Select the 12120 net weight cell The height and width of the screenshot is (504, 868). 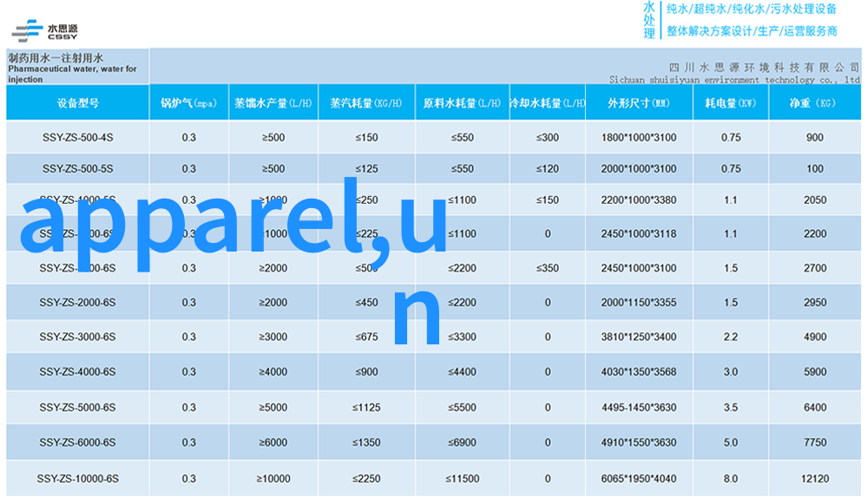(814, 478)
